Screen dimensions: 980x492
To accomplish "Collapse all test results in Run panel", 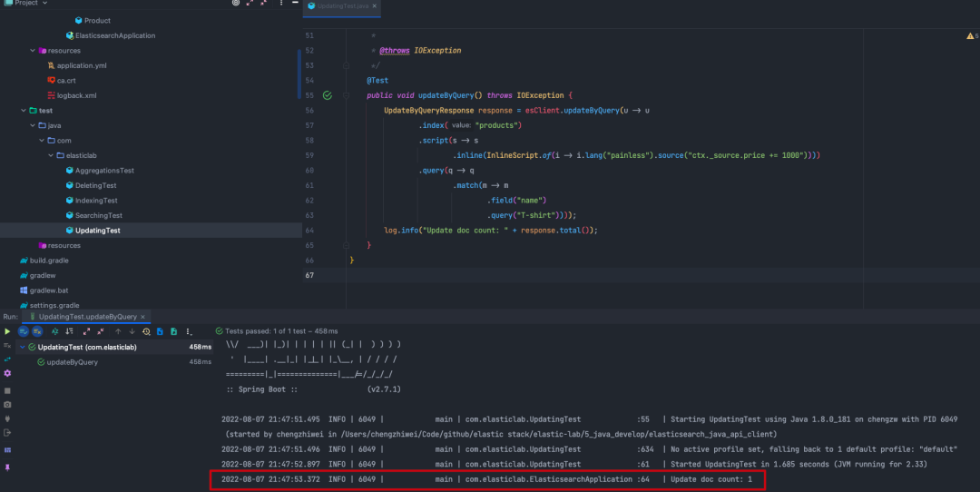I will (101, 331).
